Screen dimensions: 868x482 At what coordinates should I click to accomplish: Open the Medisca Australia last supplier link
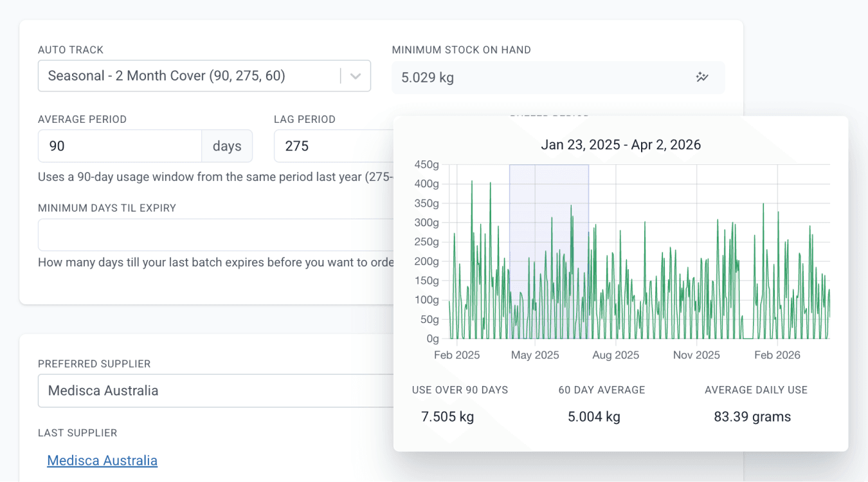[102, 461]
